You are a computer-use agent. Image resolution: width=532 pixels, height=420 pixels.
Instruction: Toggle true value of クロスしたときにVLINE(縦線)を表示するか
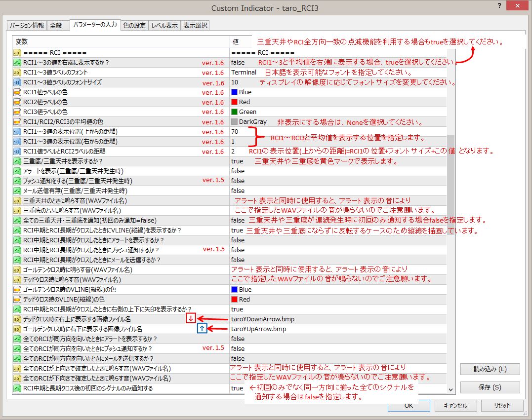pos(237,230)
